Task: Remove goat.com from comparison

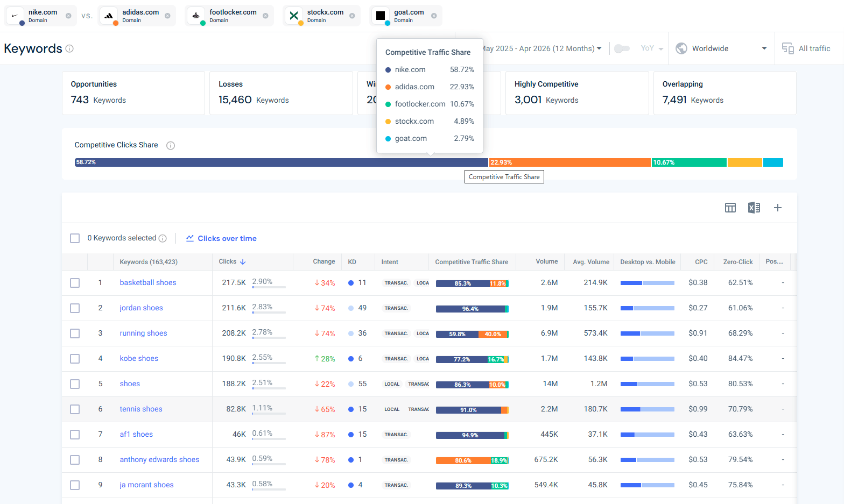Action: (434, 16)
